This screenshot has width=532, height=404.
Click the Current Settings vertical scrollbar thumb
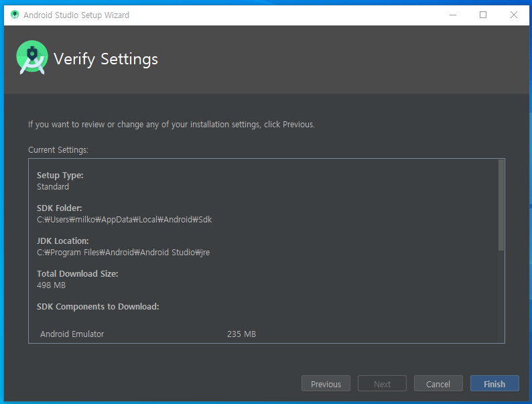(x=501, y=205)
